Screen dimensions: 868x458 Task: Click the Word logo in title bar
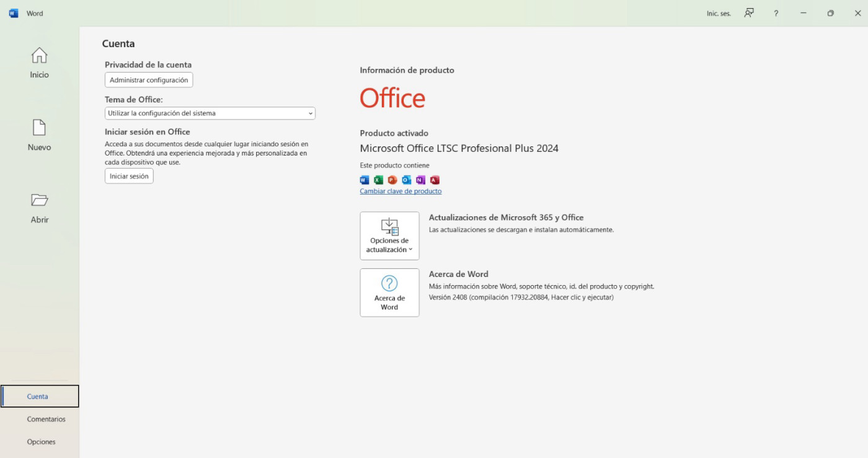[x=14, y=13]
